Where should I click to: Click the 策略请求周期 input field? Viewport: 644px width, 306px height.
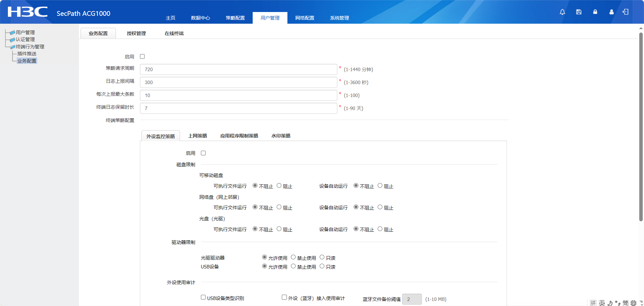point(238,70)
